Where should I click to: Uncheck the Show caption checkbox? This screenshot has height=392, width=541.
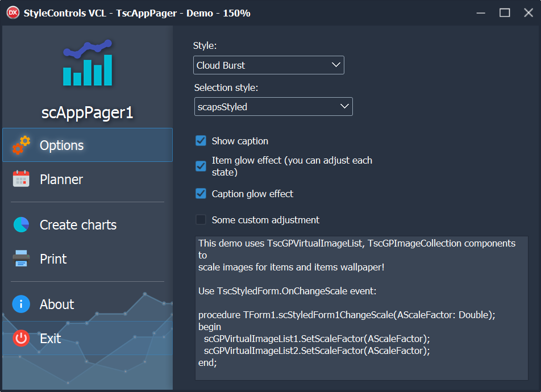(x=201, y=141)
